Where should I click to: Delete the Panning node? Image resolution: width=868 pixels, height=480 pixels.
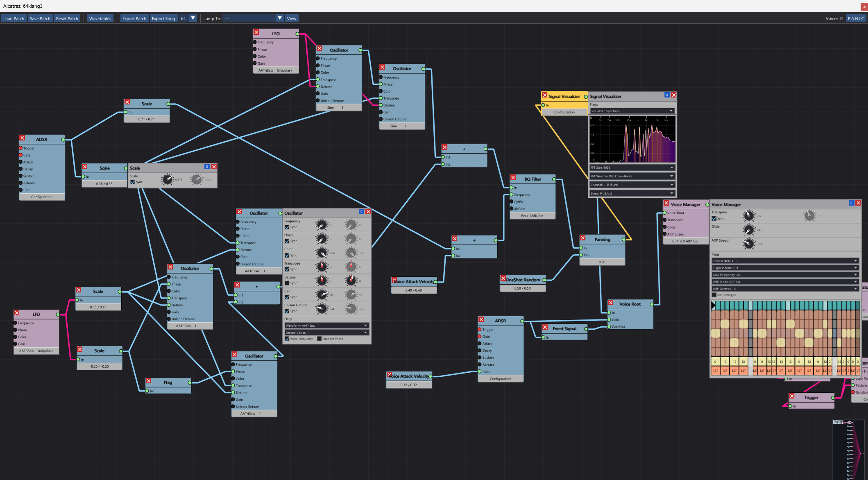pos(582,238)
